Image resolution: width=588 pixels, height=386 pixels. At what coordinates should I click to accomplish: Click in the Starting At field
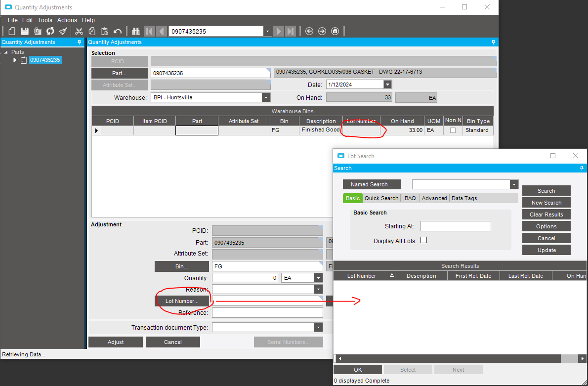456,226
